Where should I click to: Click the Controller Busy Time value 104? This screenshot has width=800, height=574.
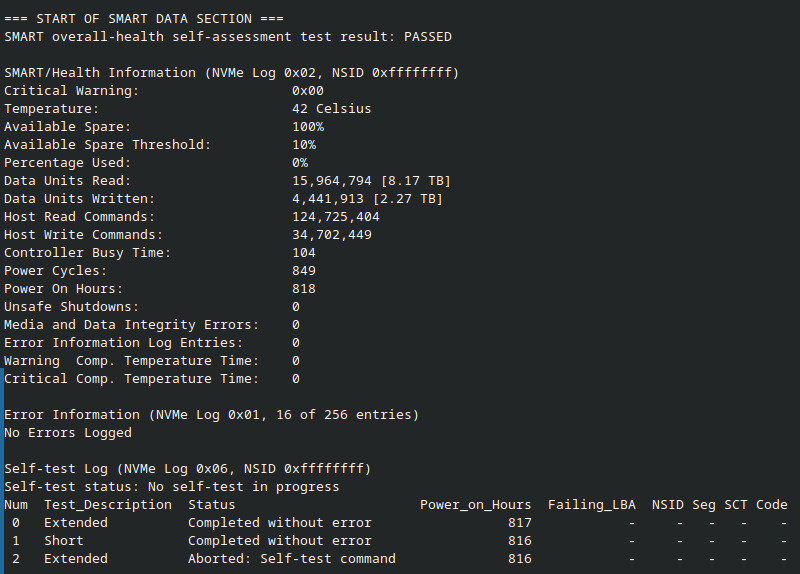coord(304,253)
